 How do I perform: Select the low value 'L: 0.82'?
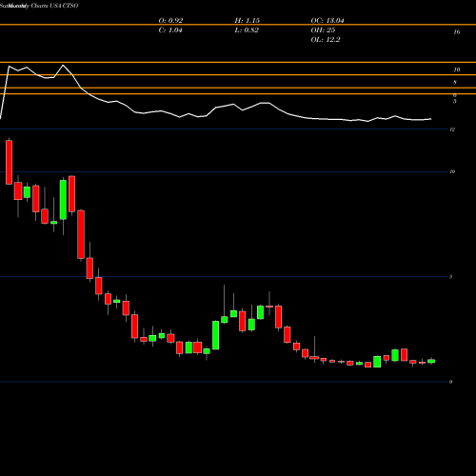click(x=247, y=30)
